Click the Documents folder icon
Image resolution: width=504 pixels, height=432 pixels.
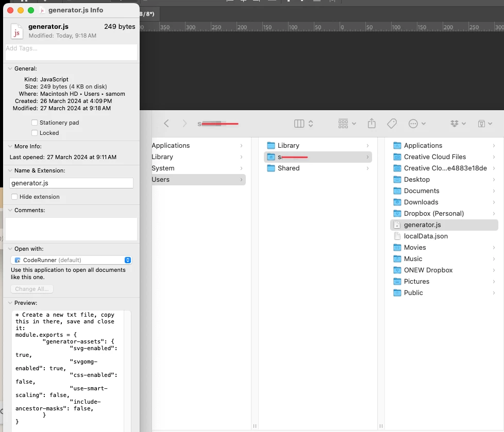click(x=397, y=191)
